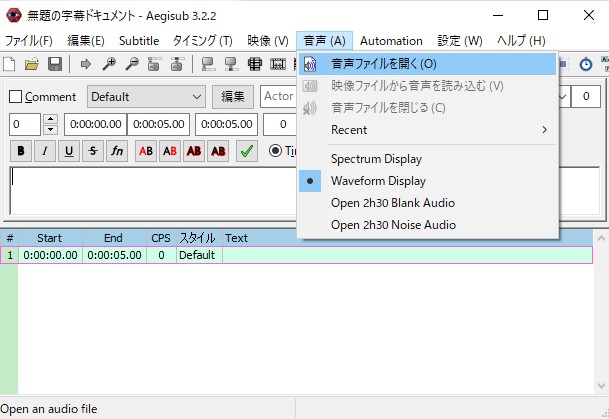Click the layer number field
Screen dimensions: 609x419
pos(25,124)
